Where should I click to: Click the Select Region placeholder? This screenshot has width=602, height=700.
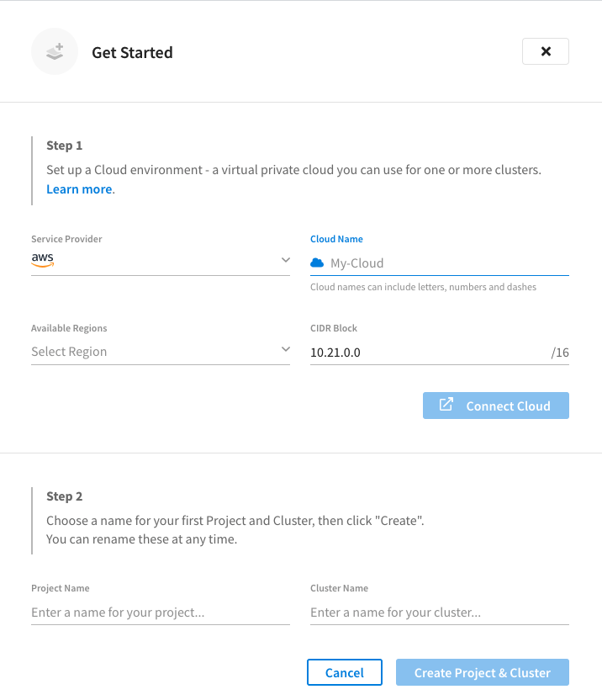click(69, 351)
